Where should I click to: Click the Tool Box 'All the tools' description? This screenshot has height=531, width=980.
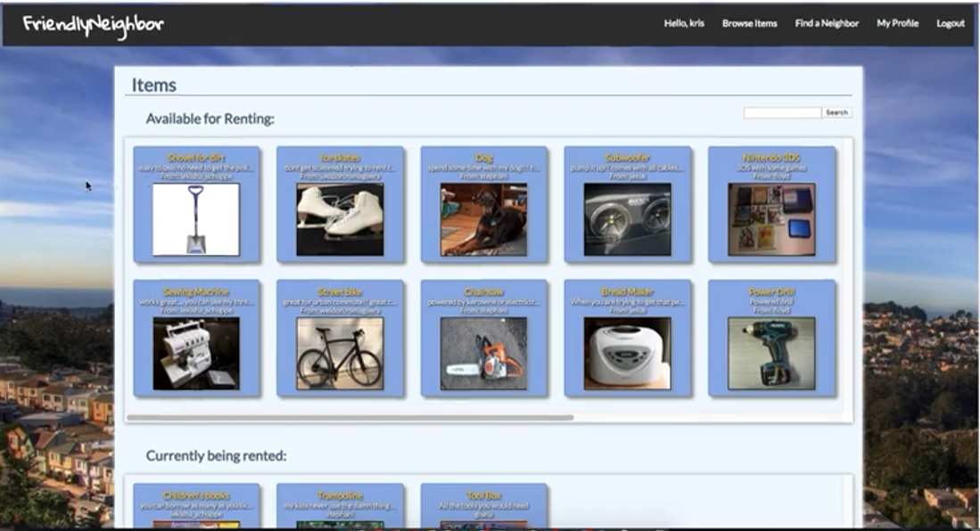(483, 506)
